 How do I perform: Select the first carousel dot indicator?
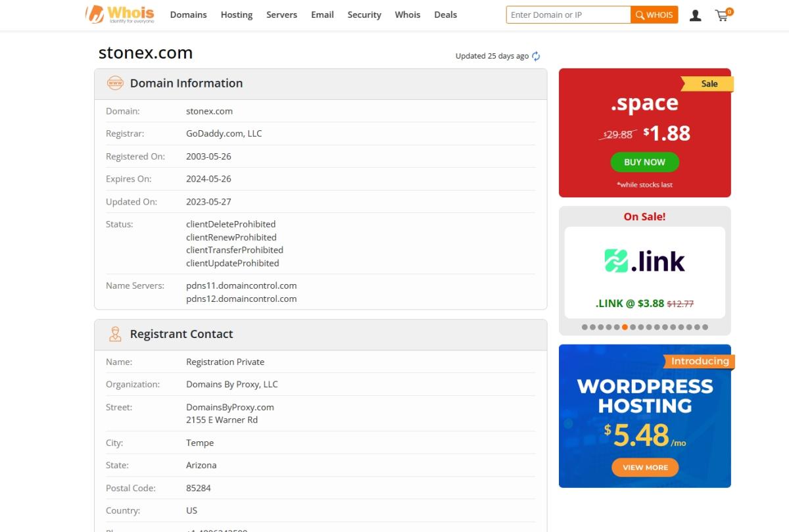[585, 327]
